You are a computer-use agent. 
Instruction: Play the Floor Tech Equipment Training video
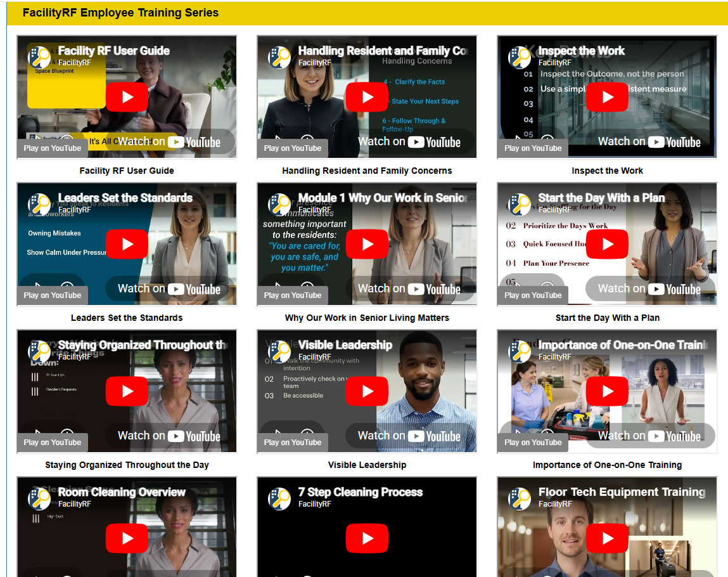(x=607, y=538)
